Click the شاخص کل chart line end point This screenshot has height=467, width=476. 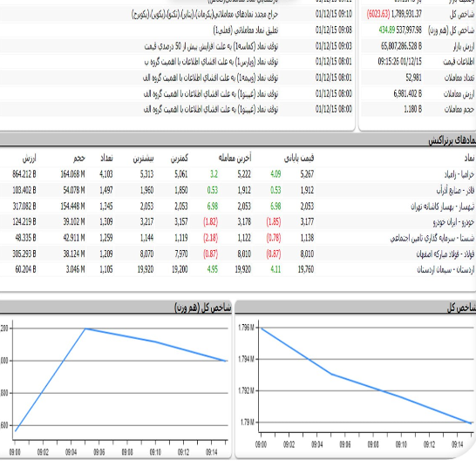point(471,423)
